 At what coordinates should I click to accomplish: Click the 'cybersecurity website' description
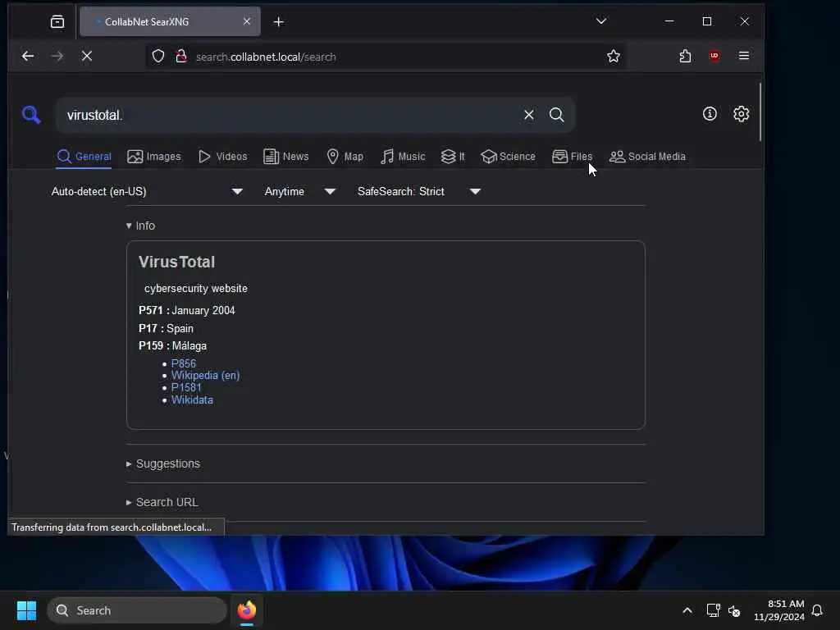(195, 288)
